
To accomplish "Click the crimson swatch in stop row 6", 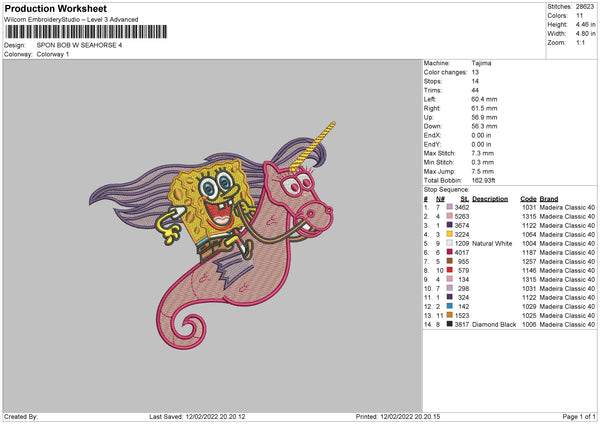I will 450,252.
